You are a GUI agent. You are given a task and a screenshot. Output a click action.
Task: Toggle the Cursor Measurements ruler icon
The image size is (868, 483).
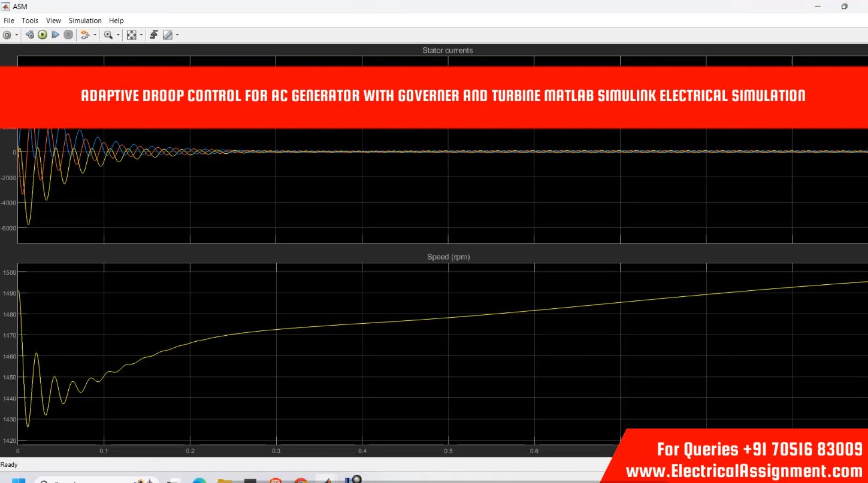168,35
